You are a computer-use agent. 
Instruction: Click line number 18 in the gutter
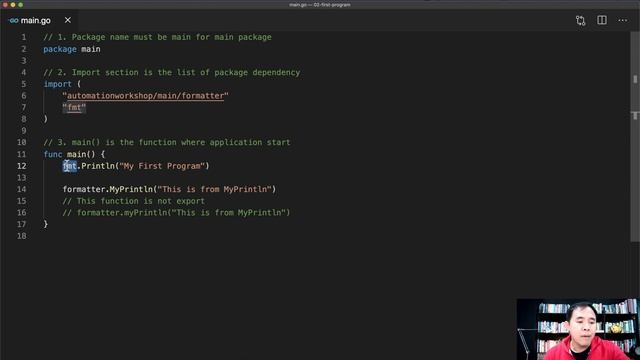pyautogui.click(x=22, y=236)
